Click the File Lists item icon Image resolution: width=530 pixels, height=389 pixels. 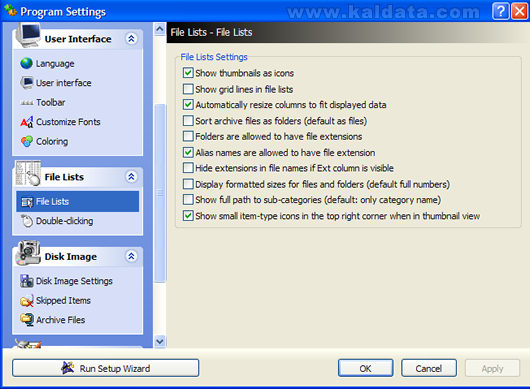tap(27, 202)
